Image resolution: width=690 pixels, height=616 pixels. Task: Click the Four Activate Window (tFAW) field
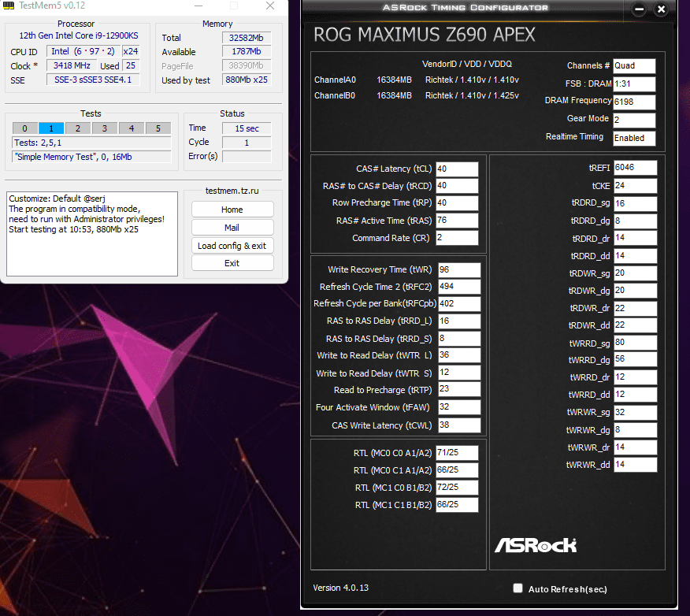point(459,407)
